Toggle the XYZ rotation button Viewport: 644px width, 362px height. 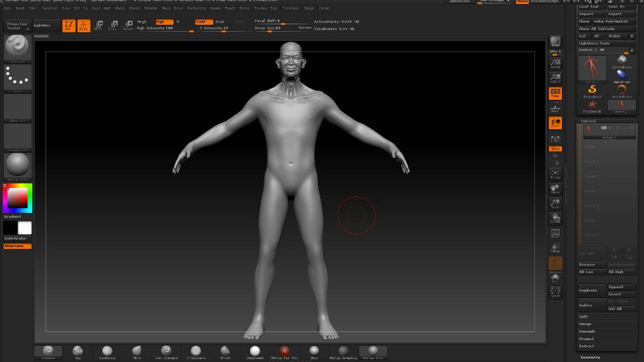pos(555,148)
